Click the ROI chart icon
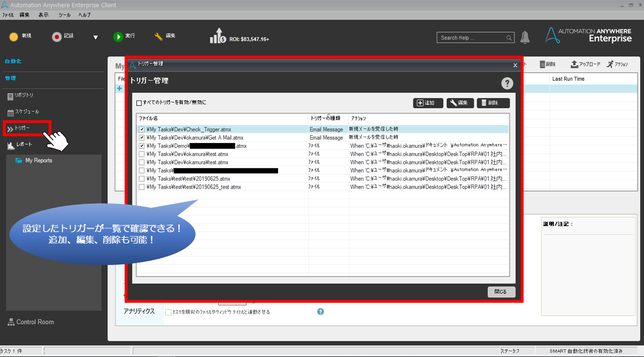Screen dimensions: 644x357 [218, 36]
